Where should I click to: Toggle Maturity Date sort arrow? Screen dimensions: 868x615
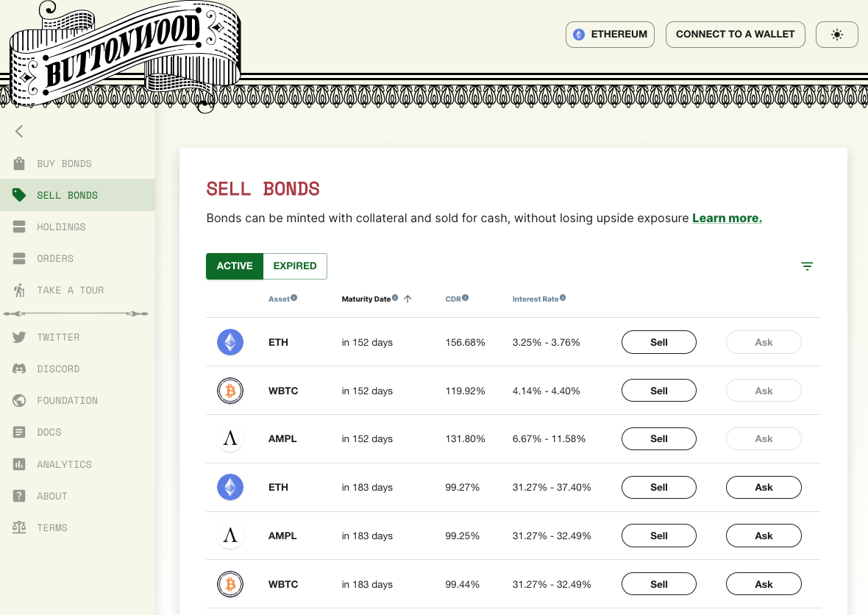point(408,299)
